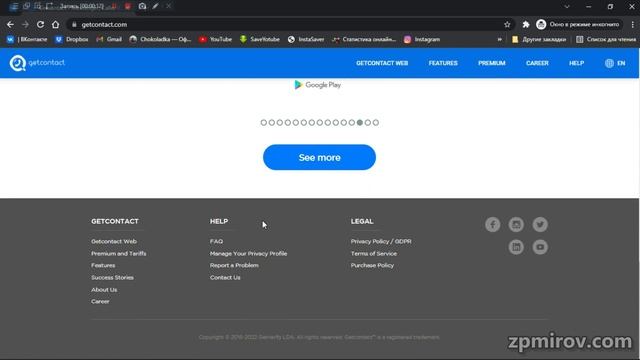Viewport: 640px width, 360px height.
Task: Open the tab search dropdown arrow in title bar
Action: (567, 7)
